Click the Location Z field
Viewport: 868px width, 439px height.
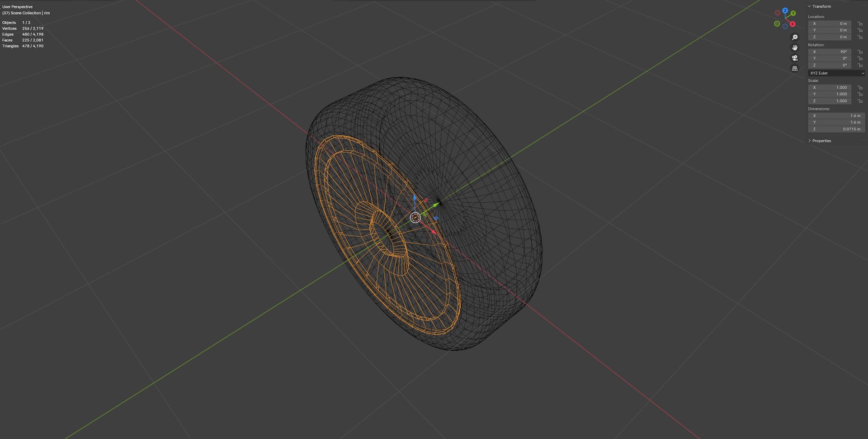click(x=830, y=37)
